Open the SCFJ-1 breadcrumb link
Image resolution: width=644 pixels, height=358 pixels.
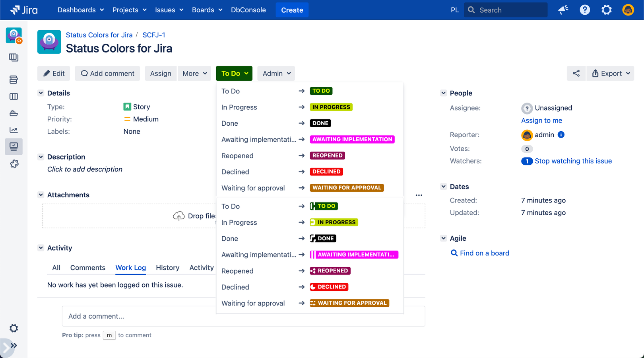tap(154, 35)
